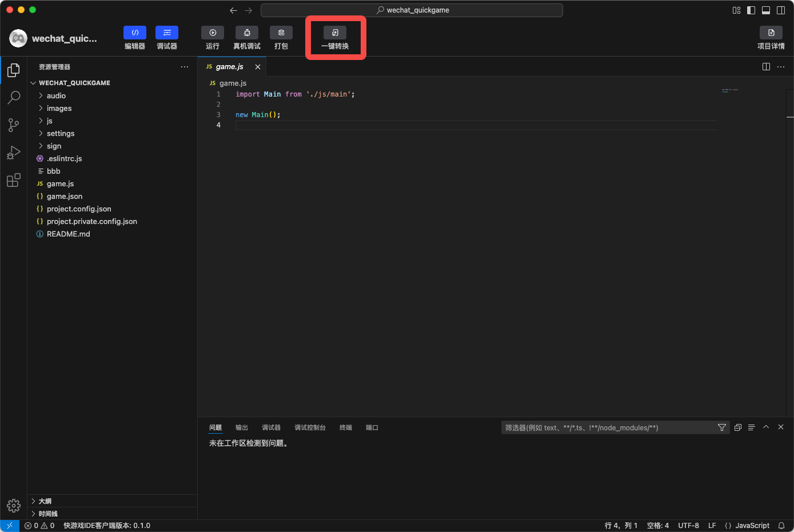Open project.config.json in the explorer
This screenshot has height=532, width=794.
(x=79, y=209)
